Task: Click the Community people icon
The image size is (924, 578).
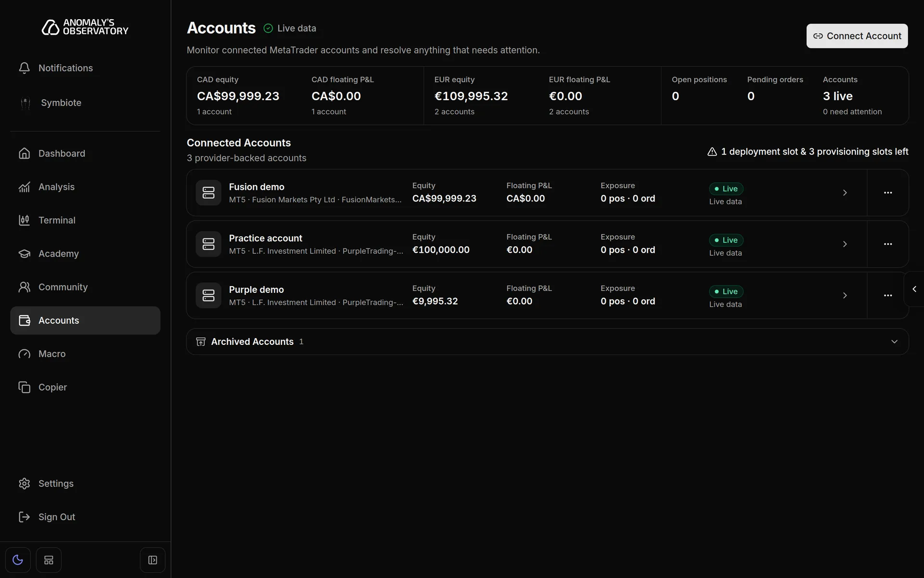Action: [24, 287]
